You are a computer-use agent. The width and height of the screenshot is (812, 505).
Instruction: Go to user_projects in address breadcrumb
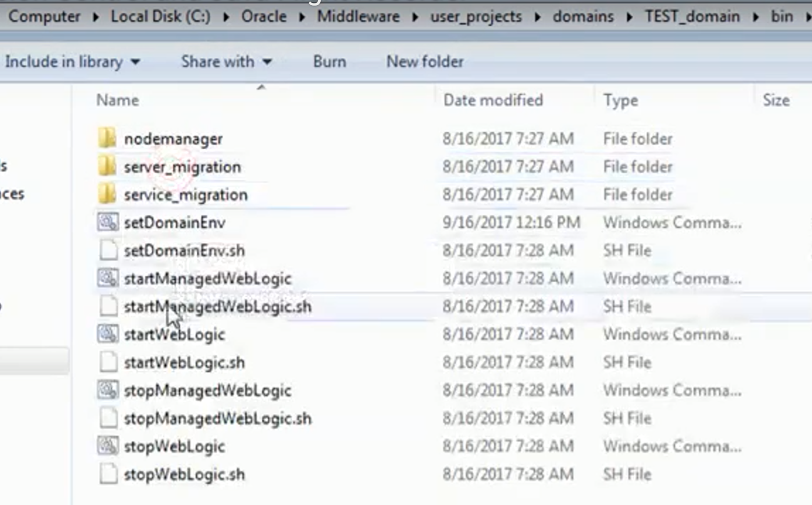tap(476, 17)
